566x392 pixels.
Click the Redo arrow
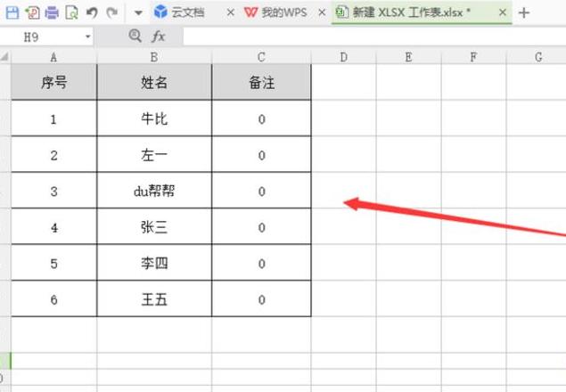[112, 13]
